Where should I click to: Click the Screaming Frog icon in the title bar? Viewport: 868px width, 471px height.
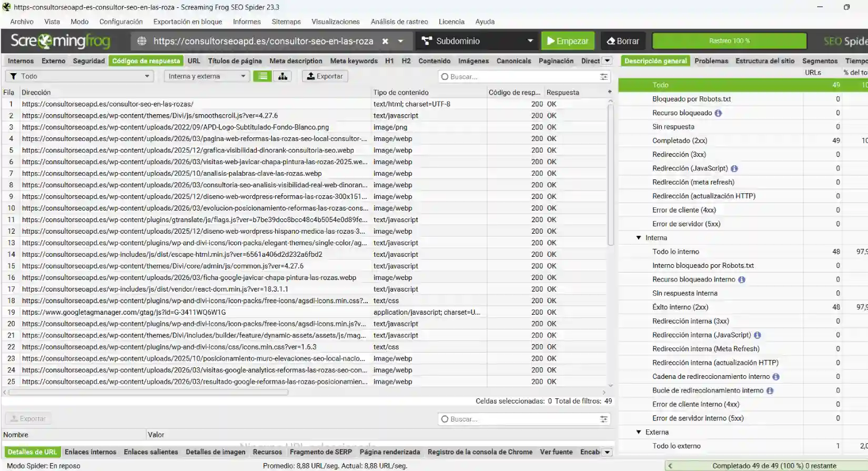click(x=6, y=7)
